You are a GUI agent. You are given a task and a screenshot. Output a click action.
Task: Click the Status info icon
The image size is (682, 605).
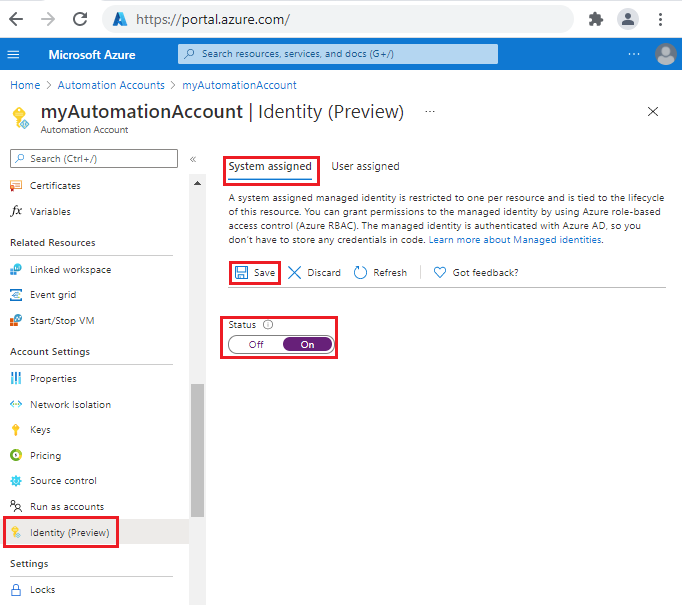point(268,325)
